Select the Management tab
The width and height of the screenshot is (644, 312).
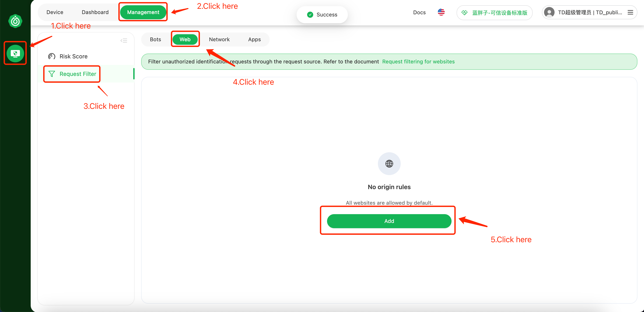143,12
